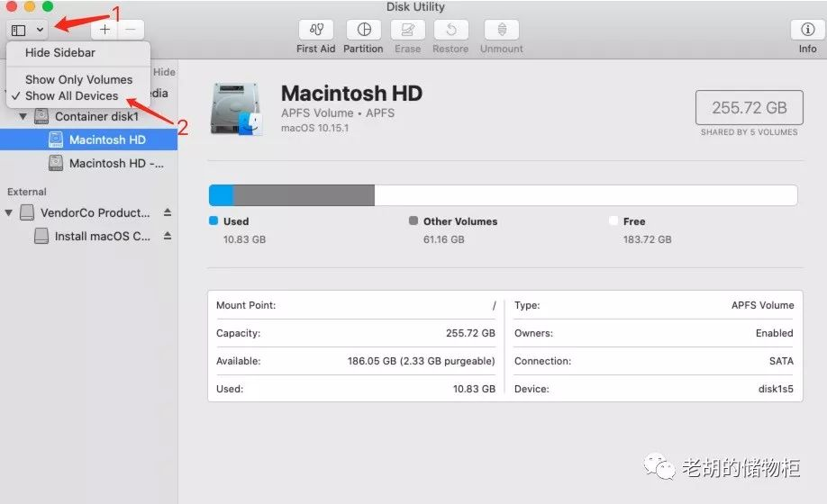
Task: Open the Partition tool
Action: [x=364, y=30]
